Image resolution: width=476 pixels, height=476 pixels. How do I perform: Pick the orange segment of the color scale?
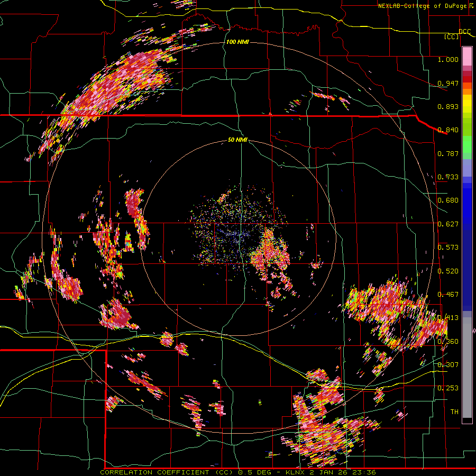467,91
